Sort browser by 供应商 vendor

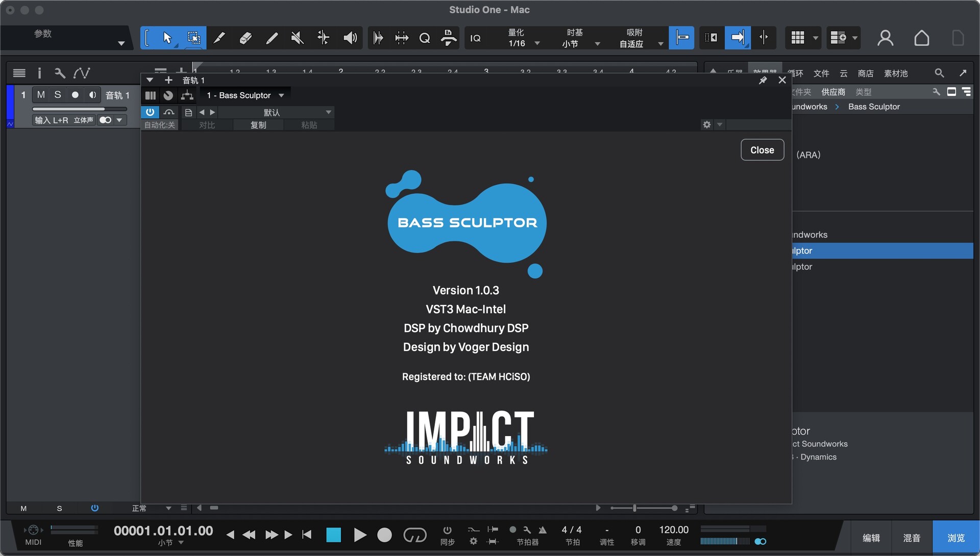tap(834, 92)
